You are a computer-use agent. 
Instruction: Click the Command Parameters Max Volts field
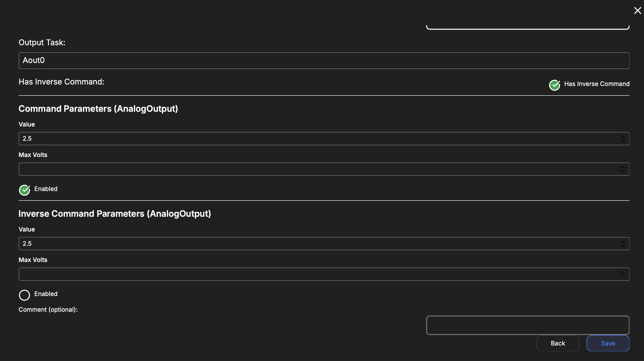point(318,169)
